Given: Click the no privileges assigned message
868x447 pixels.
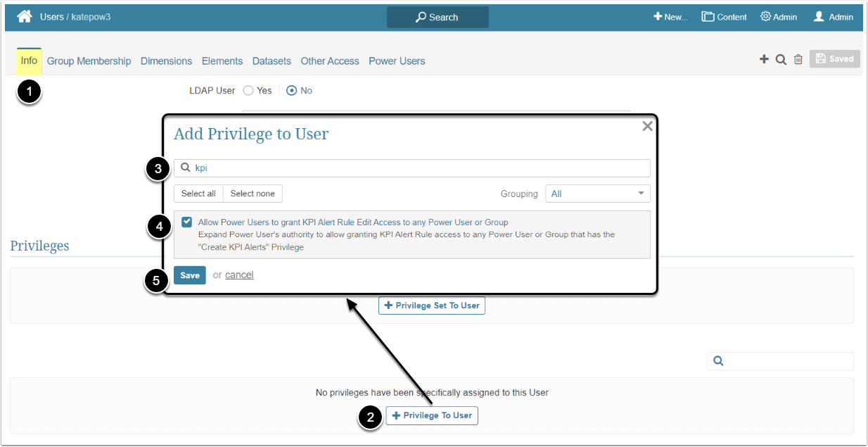Looking at the screenshot, I should [x=432, y=393].
